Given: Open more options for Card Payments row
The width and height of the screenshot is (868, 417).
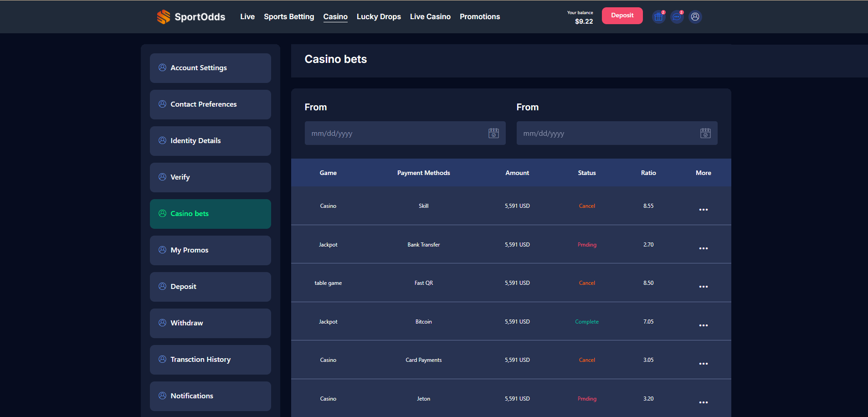Looking at the screenshot, I should [704, 364].
